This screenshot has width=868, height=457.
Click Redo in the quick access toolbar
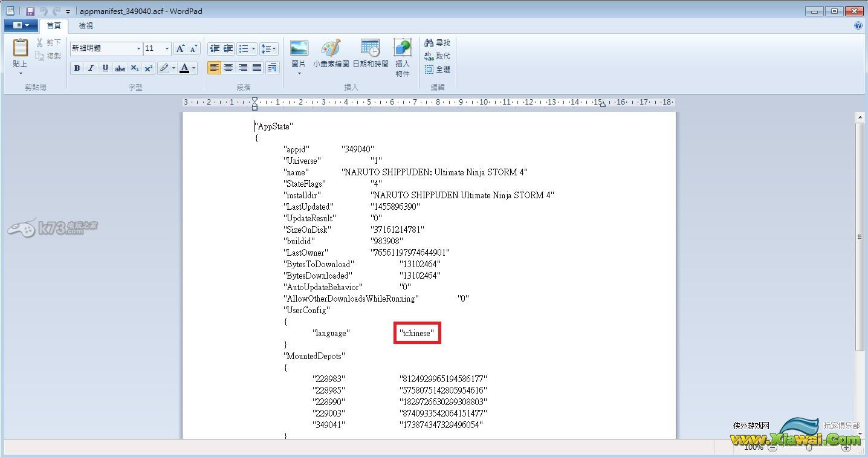click(56, 11)
